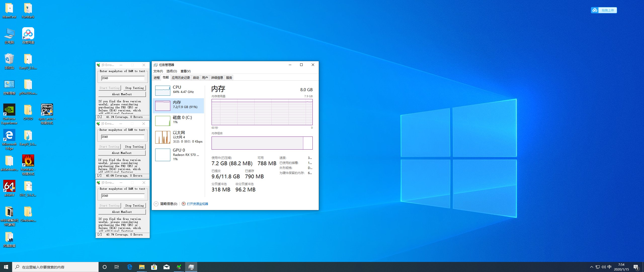
Task: Click RAM megabytes field in middle MemTest
Action: tap(123, 137)
